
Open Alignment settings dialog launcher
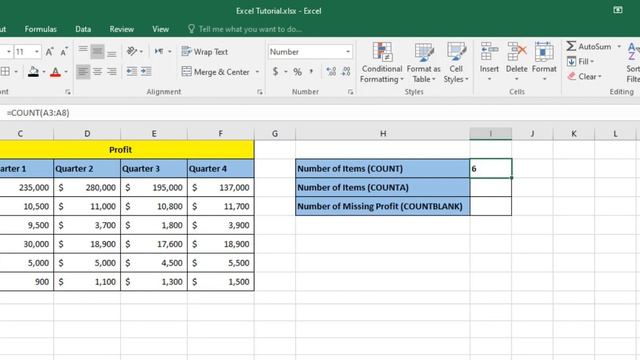[x=260, y=92]
